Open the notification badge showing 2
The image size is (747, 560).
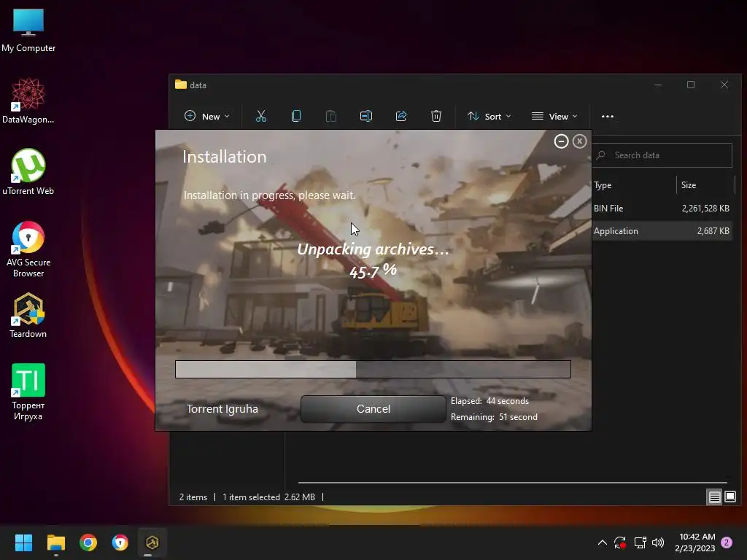point(727,542)
